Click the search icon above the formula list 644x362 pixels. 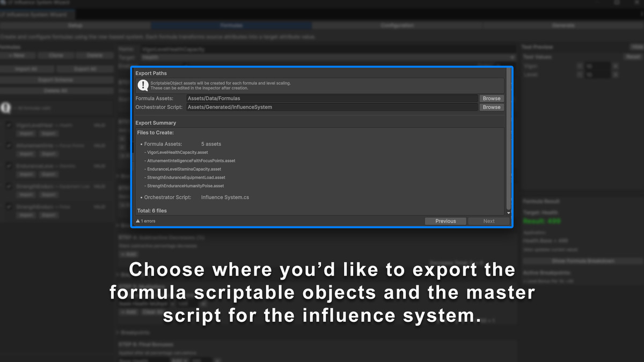[6, 107]
